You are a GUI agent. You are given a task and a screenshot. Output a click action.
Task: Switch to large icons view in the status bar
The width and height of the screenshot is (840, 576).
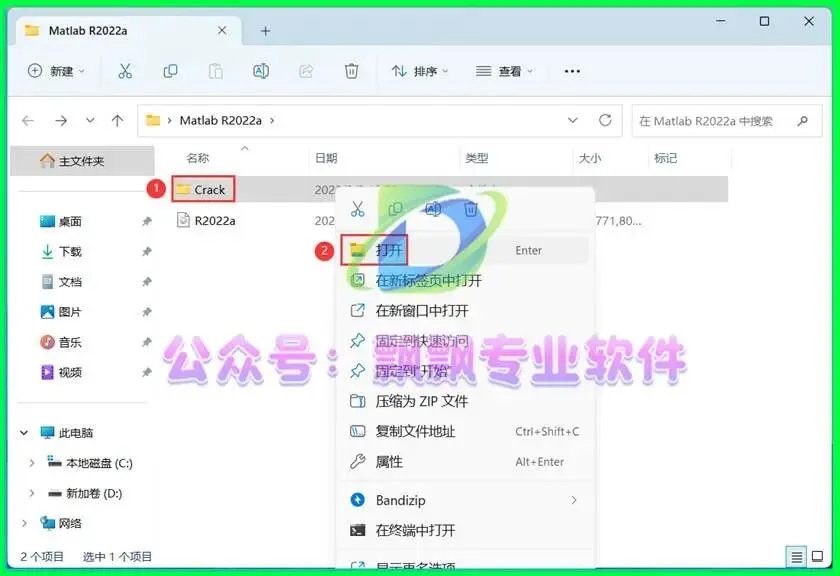click(x=818, y=557)
